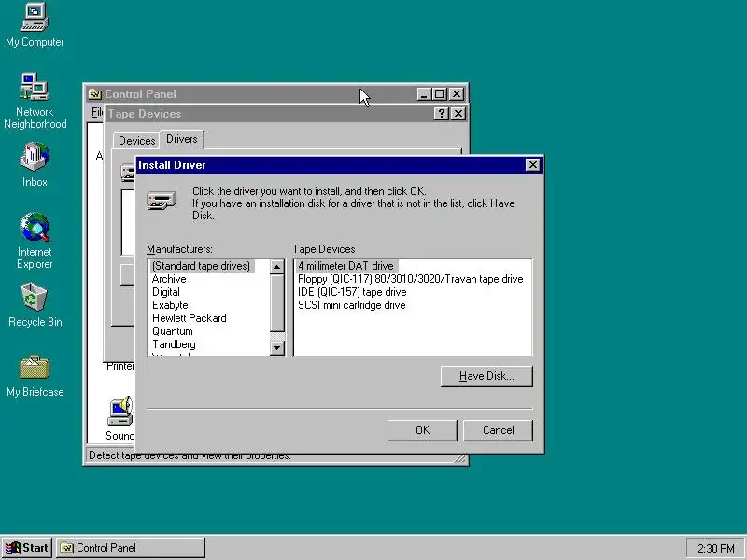
Task: Click the Manufacturers list scrollbar thumb
Action: 276,302
